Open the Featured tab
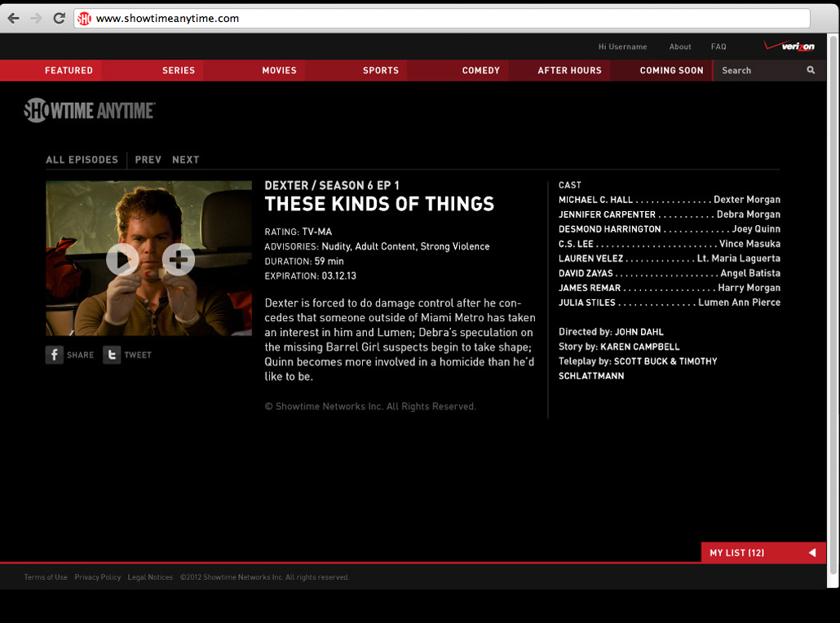This screenshot has width=840, height=623. (x=69, y=70)
